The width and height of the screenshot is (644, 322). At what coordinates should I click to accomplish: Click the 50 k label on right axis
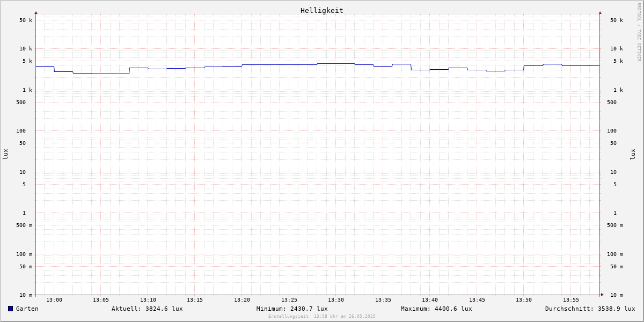tap(617, 20)
